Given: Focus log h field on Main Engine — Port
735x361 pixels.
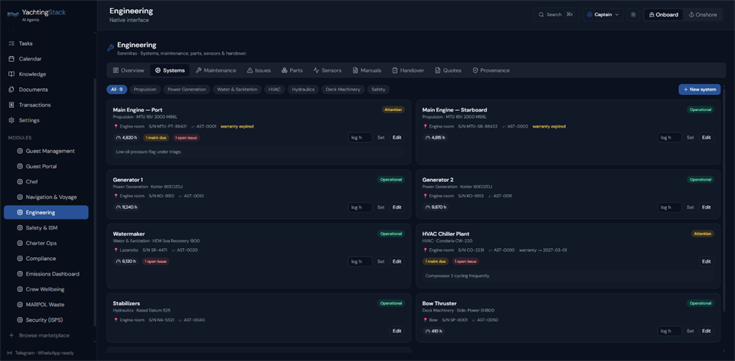Looking at the screenshot, I should [360, 138].
